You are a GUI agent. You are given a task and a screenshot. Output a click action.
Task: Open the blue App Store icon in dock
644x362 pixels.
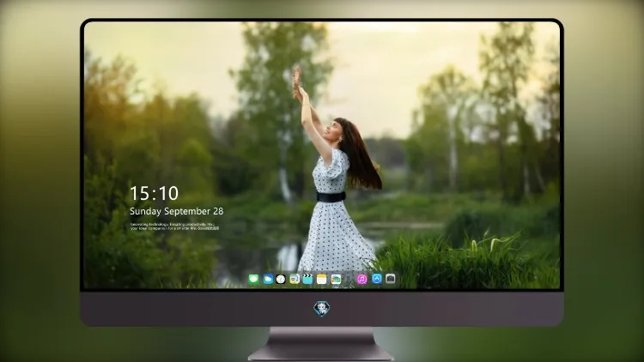click(x=377, y=279)
